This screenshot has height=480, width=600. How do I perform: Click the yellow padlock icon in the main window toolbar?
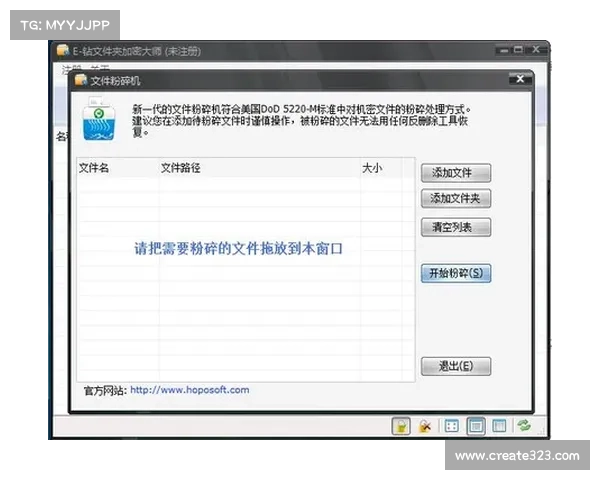(401, 426)
